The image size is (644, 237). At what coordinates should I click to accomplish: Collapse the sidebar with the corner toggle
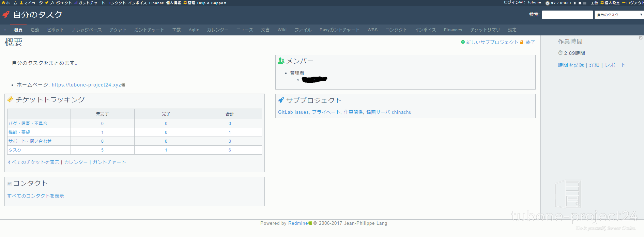[x=641, y=38]
